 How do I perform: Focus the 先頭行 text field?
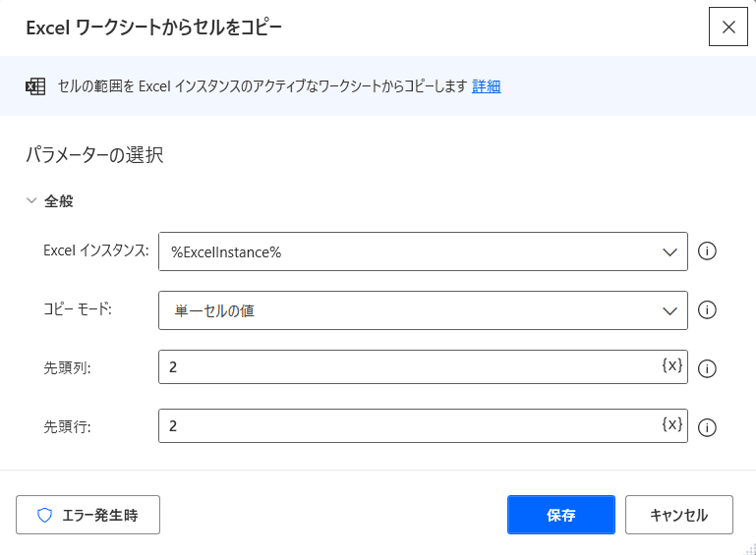click(x=410, y=426)
